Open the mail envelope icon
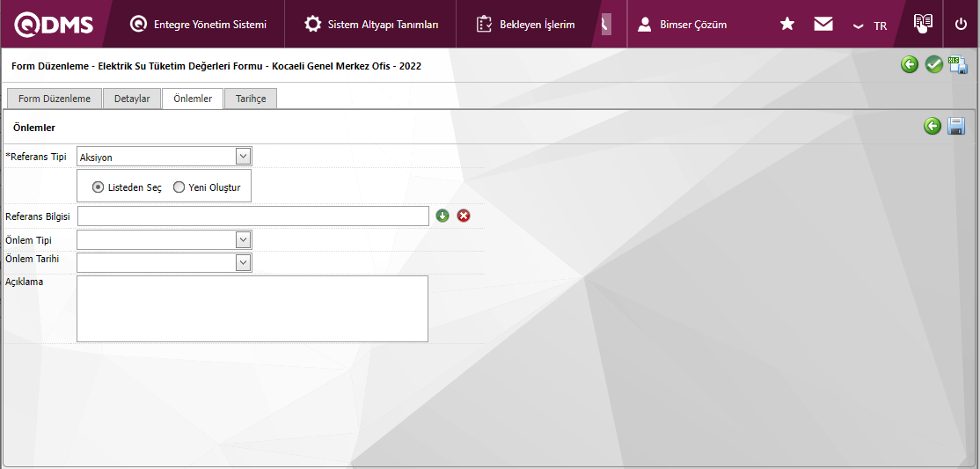 [x=823, y=25]
